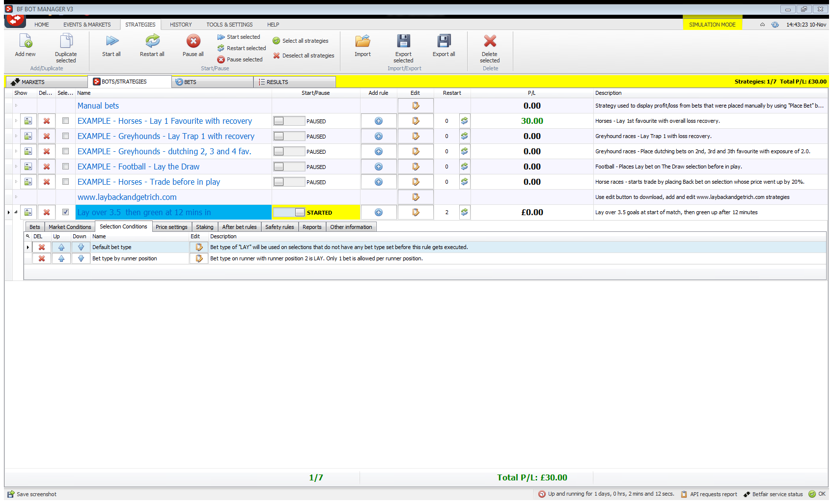Select checkbox for Greyhounds dutching strategy
833x504 pixels.
pyautogui.click(x=65, y=151)
